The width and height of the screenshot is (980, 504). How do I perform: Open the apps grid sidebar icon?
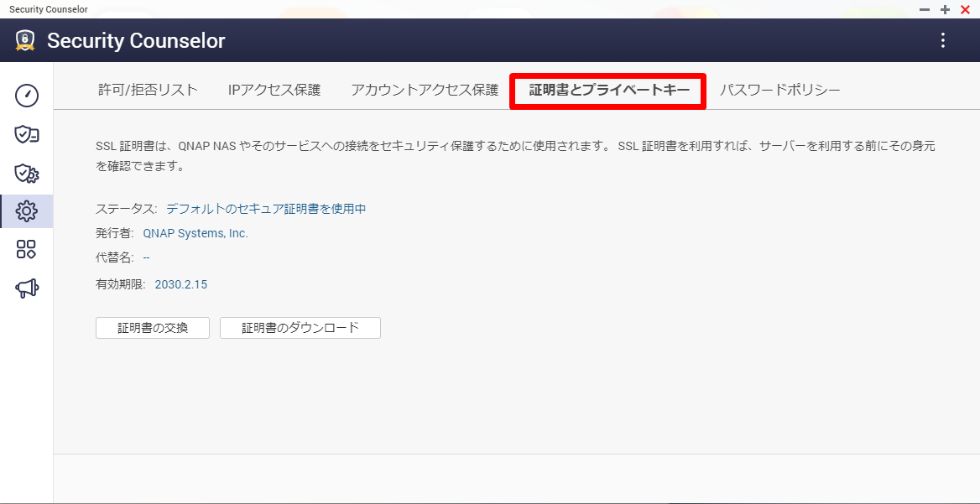(x=26, y=250)
